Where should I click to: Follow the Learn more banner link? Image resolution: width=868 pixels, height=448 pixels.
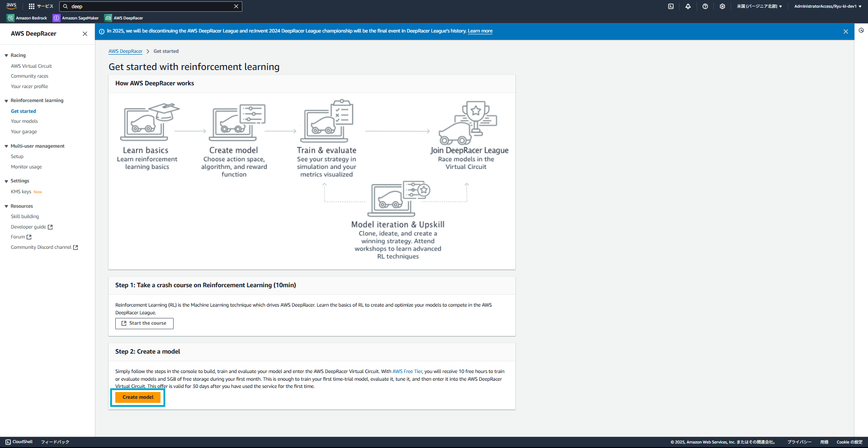pyautogui.click(x=480, y=31)
